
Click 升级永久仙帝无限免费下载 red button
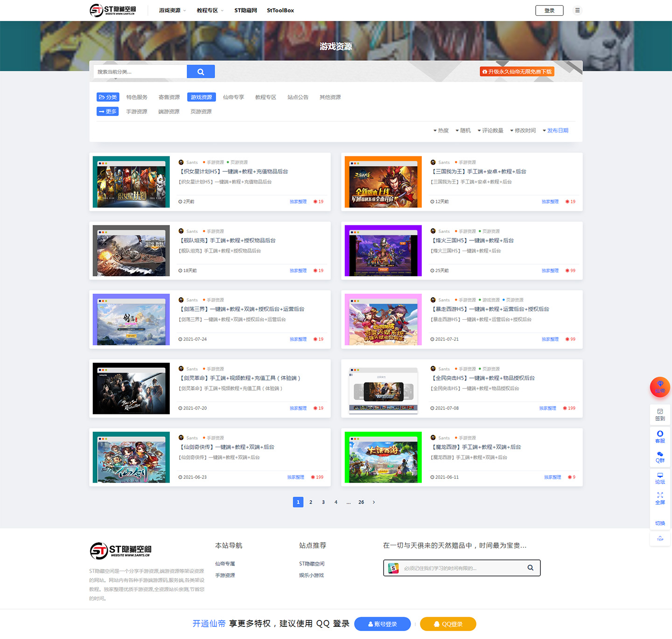(517, 71)
